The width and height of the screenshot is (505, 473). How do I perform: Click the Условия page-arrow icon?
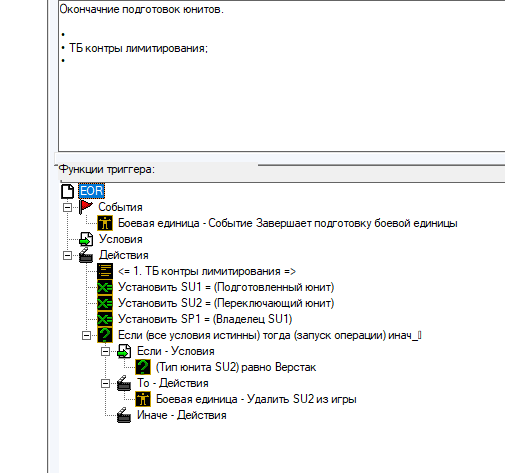click(x=86, y=239)
